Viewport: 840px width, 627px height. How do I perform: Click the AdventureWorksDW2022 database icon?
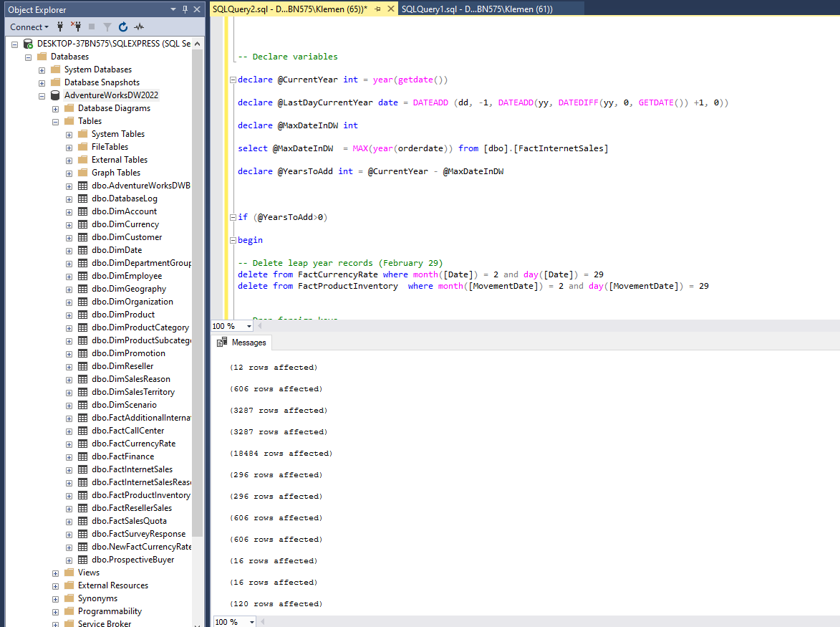click(x=54, y=95)
